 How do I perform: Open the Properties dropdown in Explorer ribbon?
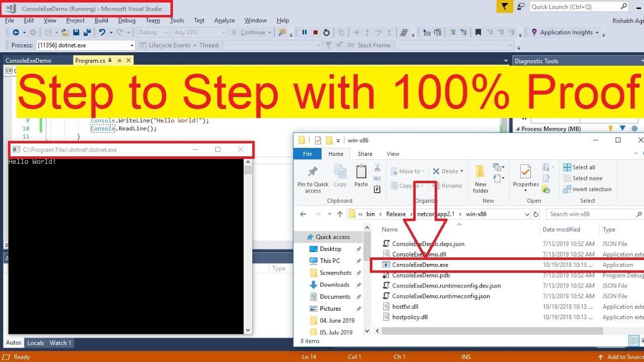point(525,191)
